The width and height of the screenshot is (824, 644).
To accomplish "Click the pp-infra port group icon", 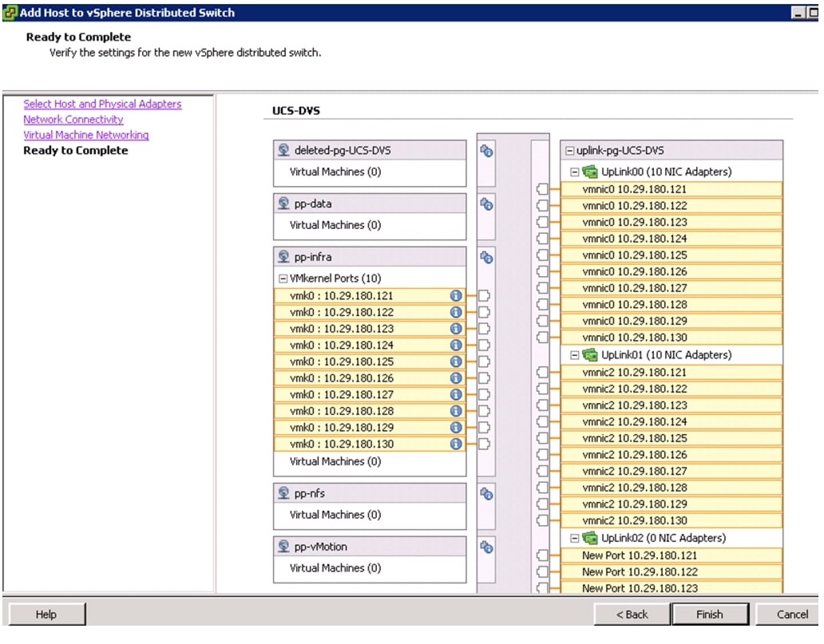I will click(283, 256).
